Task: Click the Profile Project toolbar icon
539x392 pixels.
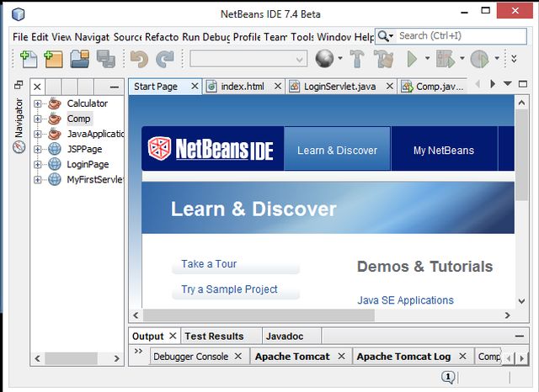Action: pos(479,59)
